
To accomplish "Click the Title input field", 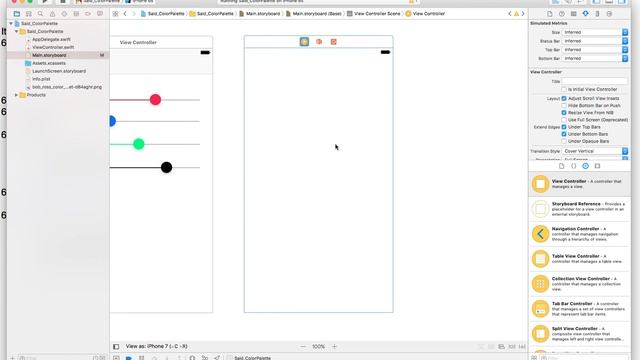I will 595,81.
